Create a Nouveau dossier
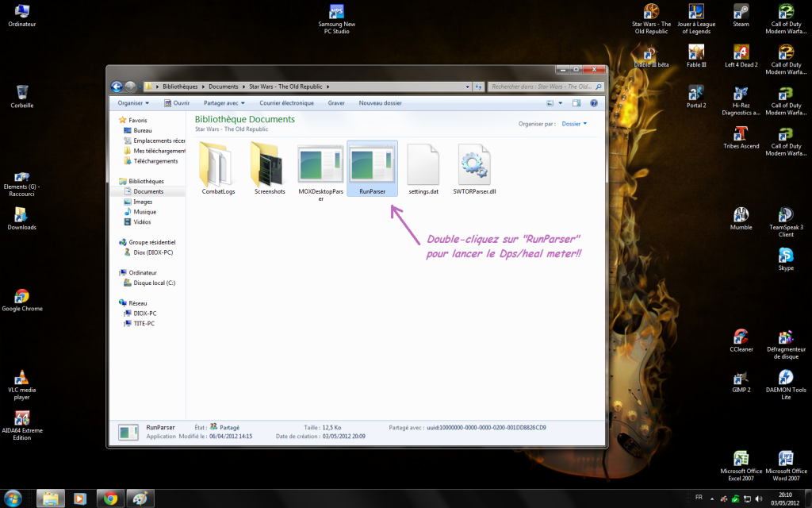The height and width of the screenshot is (508, 812). [380, 103]
